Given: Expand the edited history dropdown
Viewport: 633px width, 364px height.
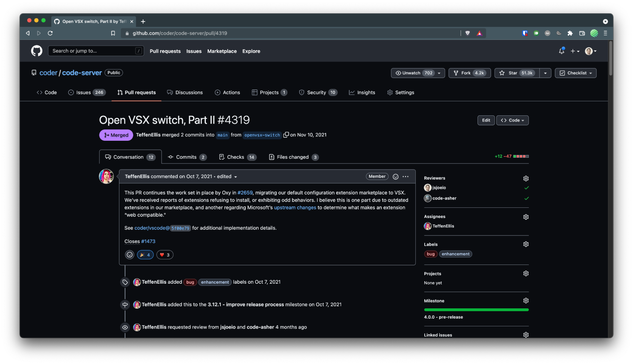Looking at the screenshot, I should click(227, 176).
